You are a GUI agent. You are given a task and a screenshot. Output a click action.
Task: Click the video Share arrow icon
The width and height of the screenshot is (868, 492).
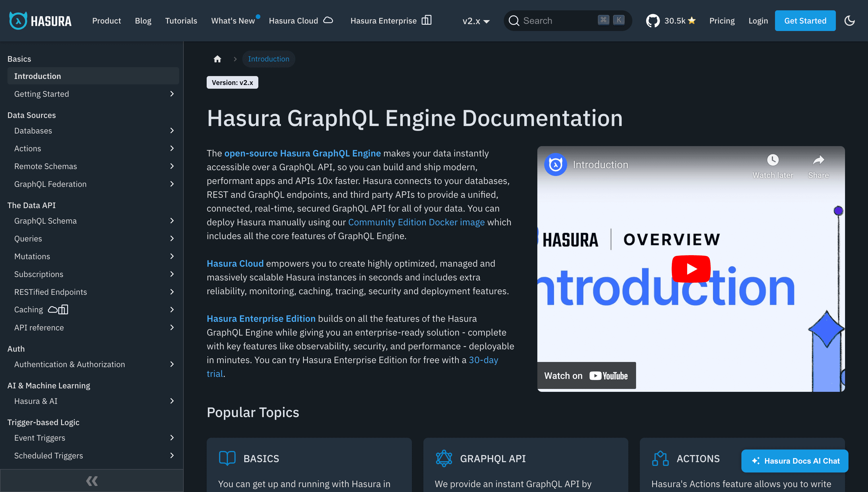click(818, 160)
